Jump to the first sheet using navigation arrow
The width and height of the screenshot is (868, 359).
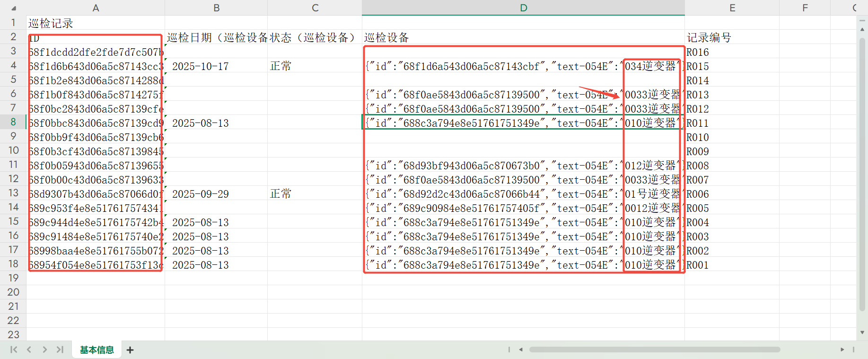14,350
